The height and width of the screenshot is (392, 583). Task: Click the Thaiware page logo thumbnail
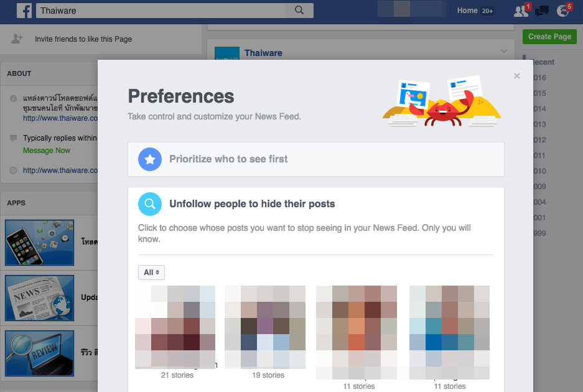click(x=227, y=53)
